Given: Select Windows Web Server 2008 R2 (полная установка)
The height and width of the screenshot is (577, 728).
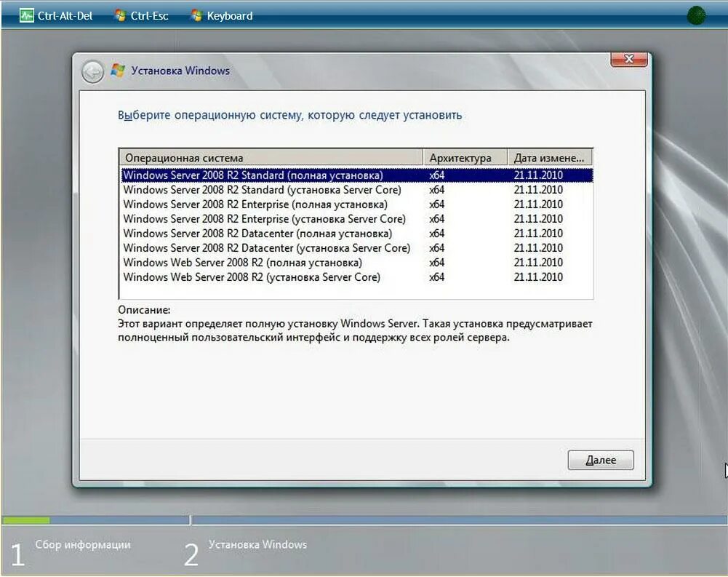Looking at the screenshot, I should [356, 263].
